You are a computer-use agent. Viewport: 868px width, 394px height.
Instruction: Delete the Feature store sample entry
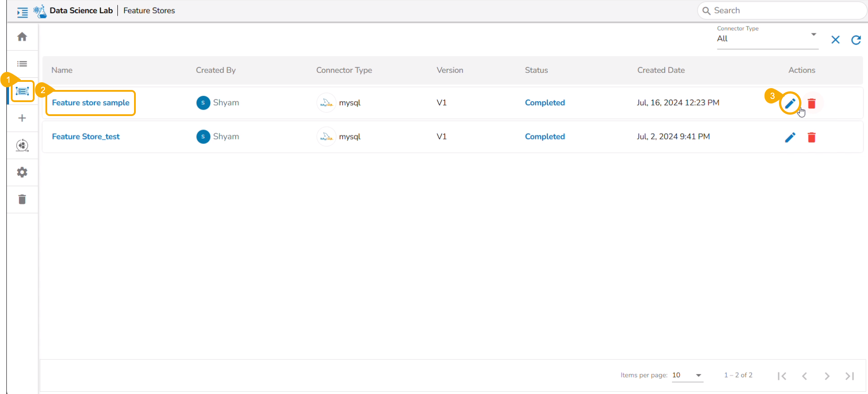812,103
